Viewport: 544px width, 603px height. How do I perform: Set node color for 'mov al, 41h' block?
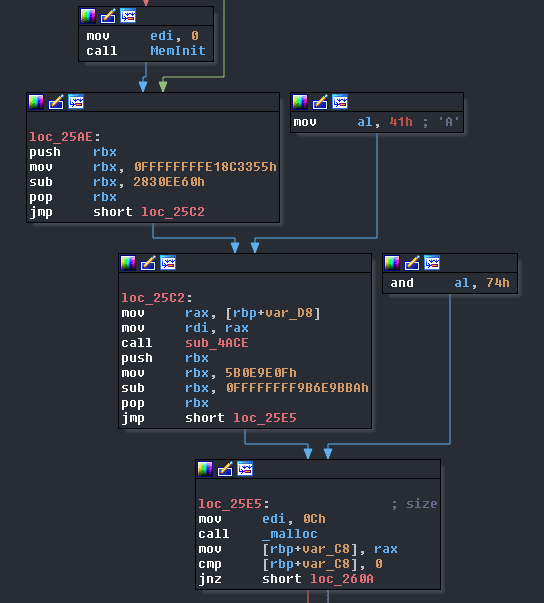(x=300, y=102)
